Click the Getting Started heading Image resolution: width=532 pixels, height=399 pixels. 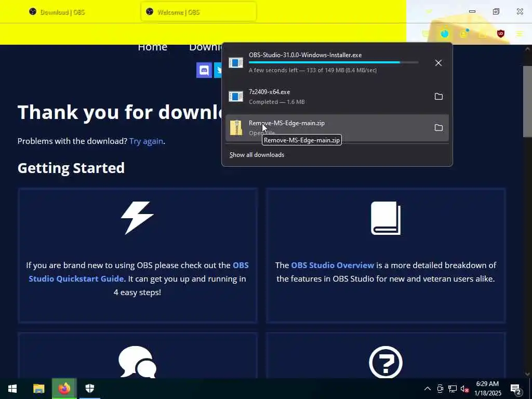[71, 168]
